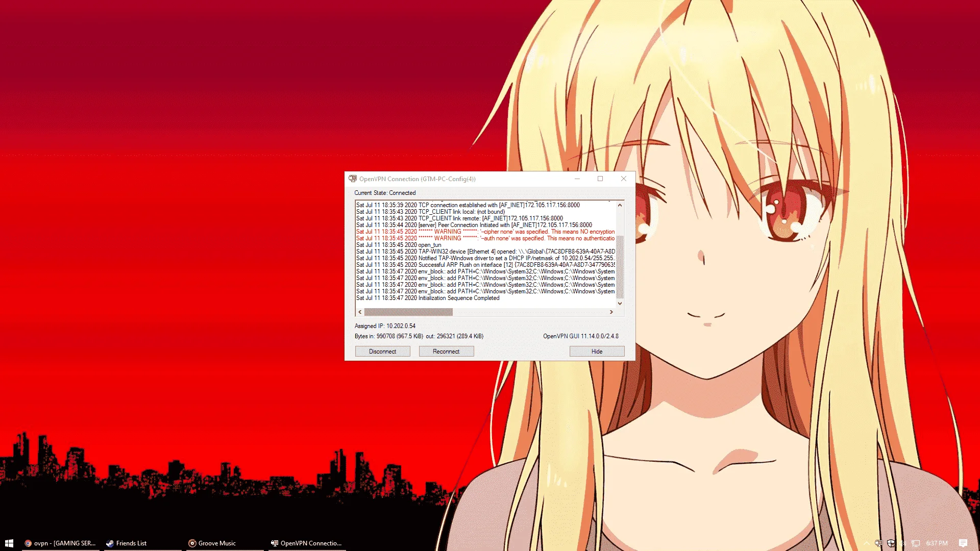
Task: Click OpenVPN Connection taskbar item
Action: tap(306, 543)
